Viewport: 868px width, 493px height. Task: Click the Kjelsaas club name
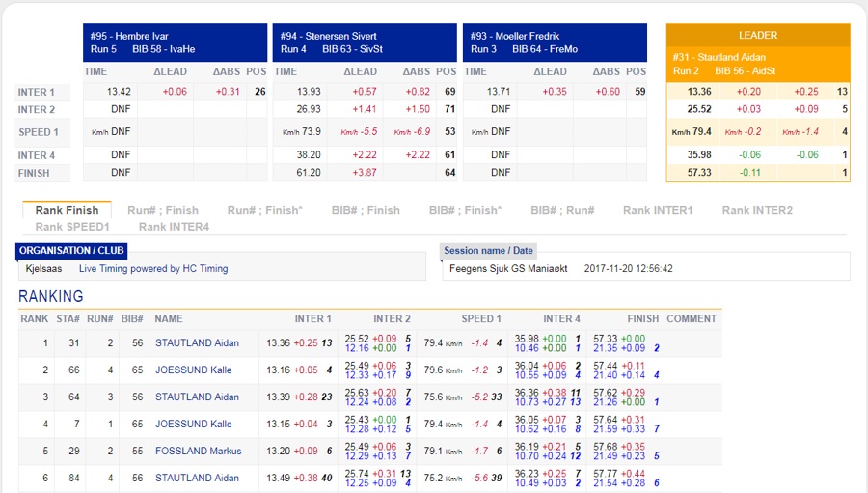43,268
